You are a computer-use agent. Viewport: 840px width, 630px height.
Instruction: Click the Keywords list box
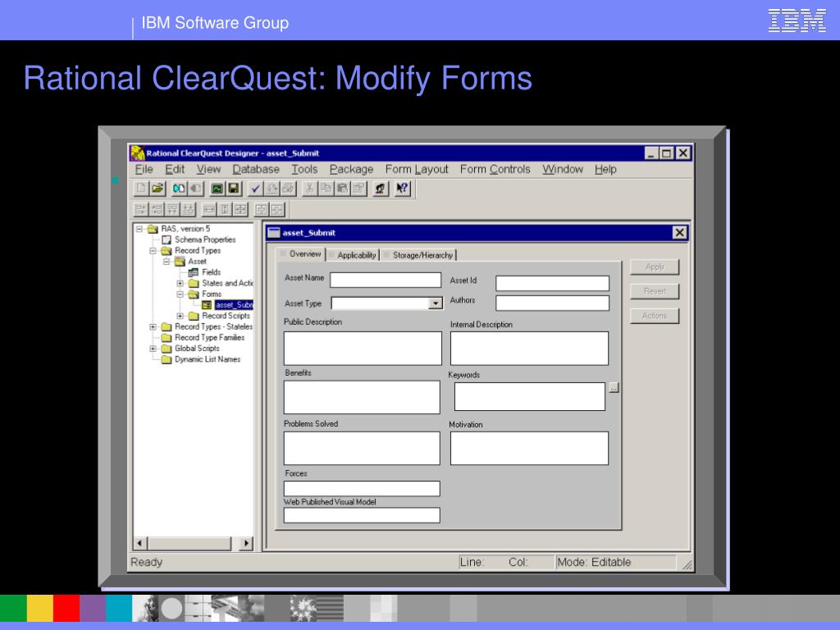pyautogui.click(x=530, y=396)
